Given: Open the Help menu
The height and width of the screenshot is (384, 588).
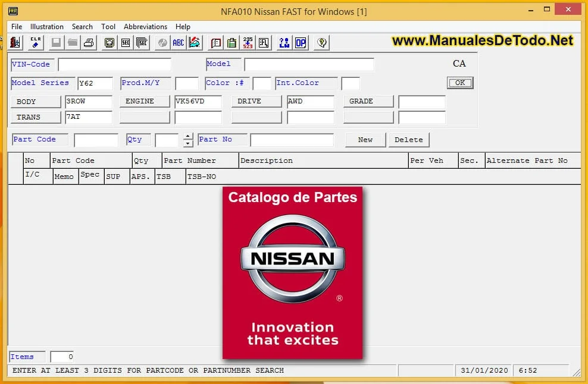Looking at the screenshot, I should (183, 27).
